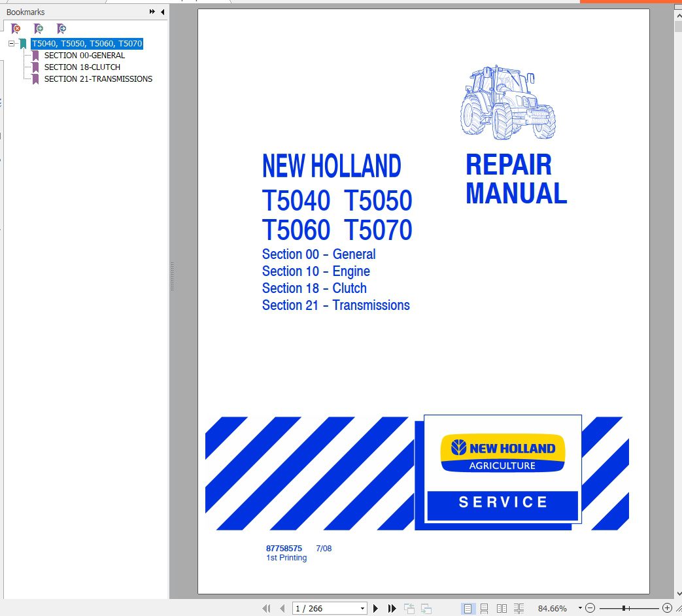Click the zoom slider handle
This screenshot has width=682, height=616.
[624, 607]
